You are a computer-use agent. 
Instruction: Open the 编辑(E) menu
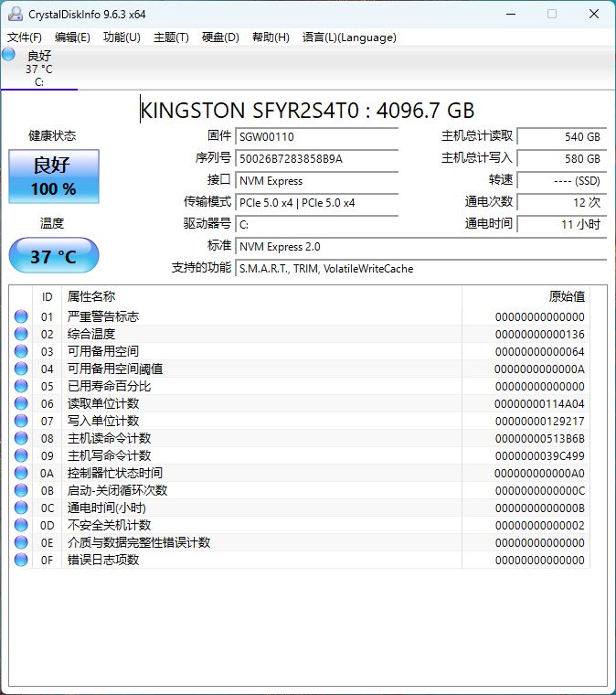coord(72,37)
